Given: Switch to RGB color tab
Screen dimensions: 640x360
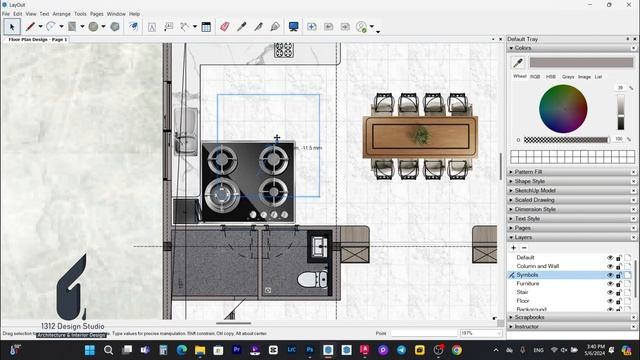Looking at the screenshot, I should click(x=535, y=77).
